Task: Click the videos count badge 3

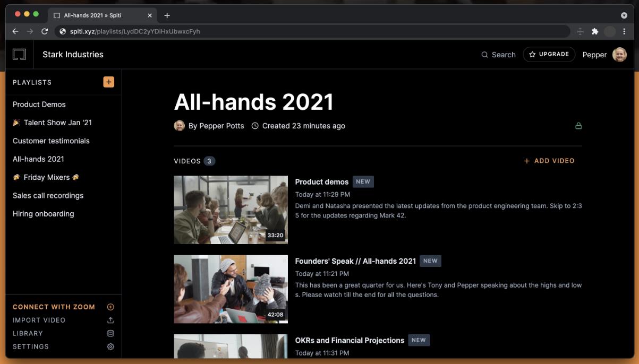Action: click(209, 161)
